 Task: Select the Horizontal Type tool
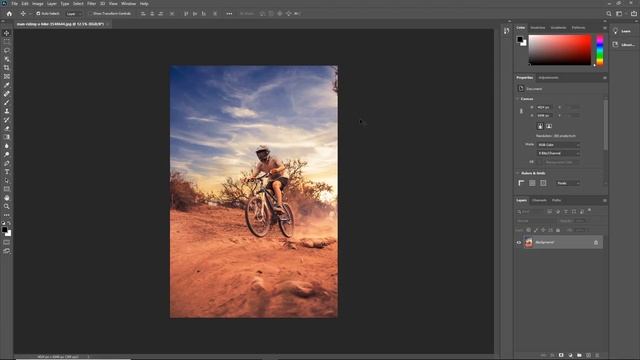click(7, 172)
